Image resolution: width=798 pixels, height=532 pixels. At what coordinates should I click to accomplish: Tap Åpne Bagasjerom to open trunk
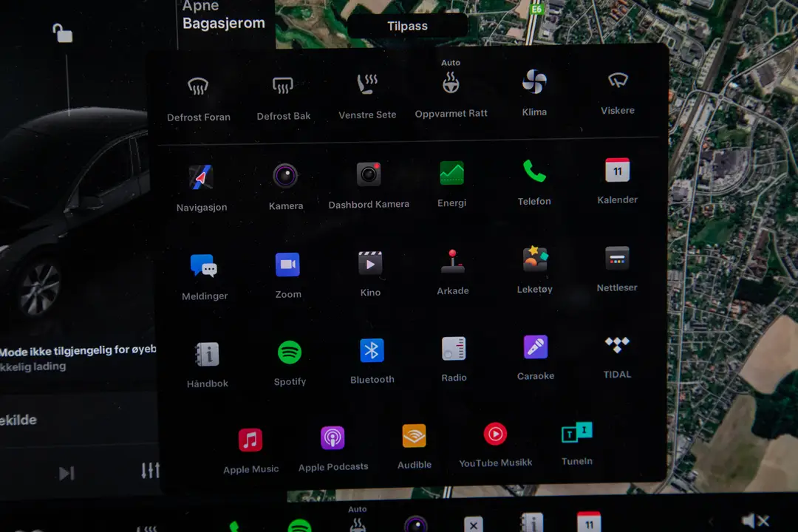(x=223, y=16)
